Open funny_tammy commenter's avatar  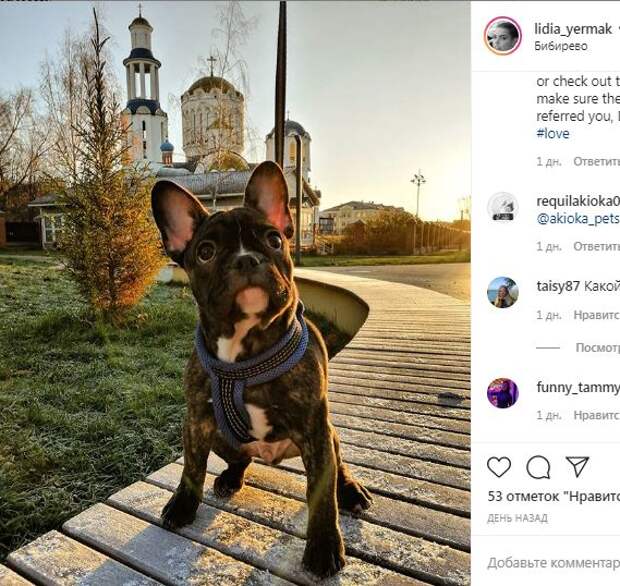coord(503,393)
